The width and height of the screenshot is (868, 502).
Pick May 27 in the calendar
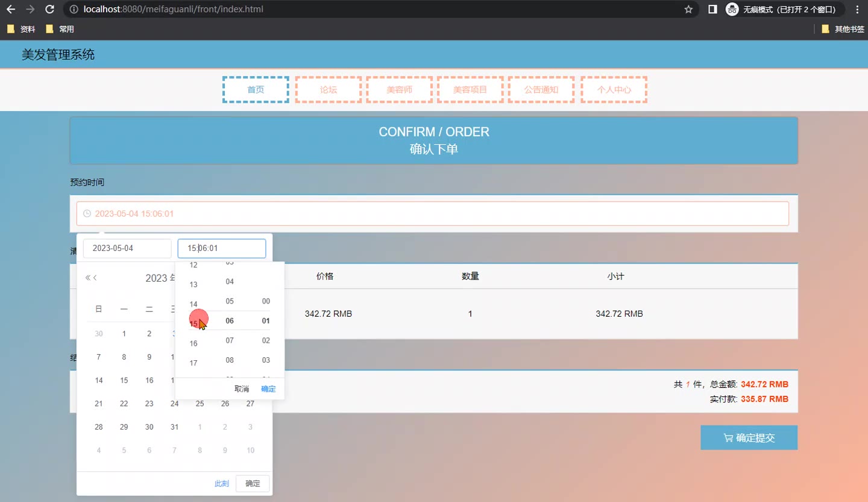[x=251, y=404]
